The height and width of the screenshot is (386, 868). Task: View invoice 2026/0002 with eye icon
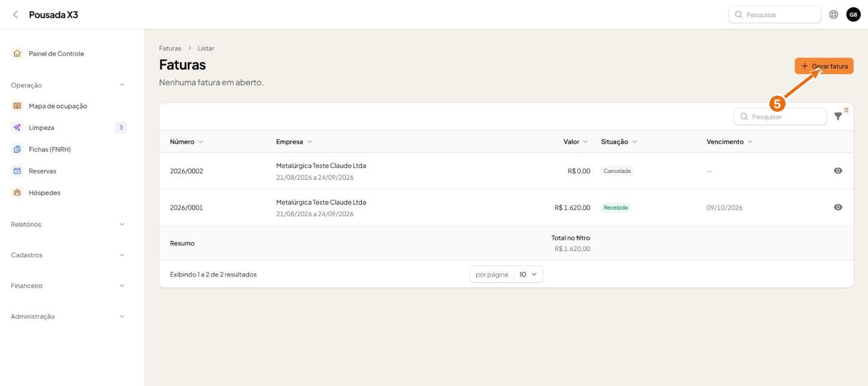pos(838,171)
